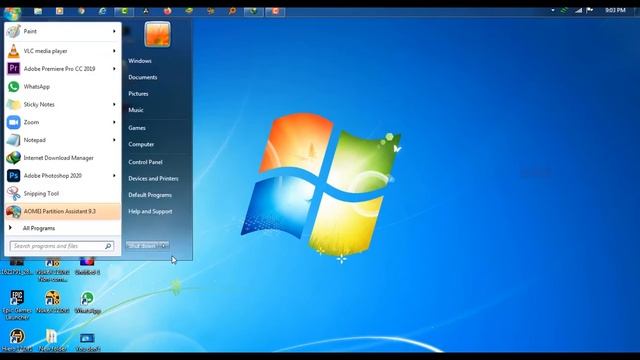Focus the Search programs and files box
The image size is (640, 360).
(62, 246)
